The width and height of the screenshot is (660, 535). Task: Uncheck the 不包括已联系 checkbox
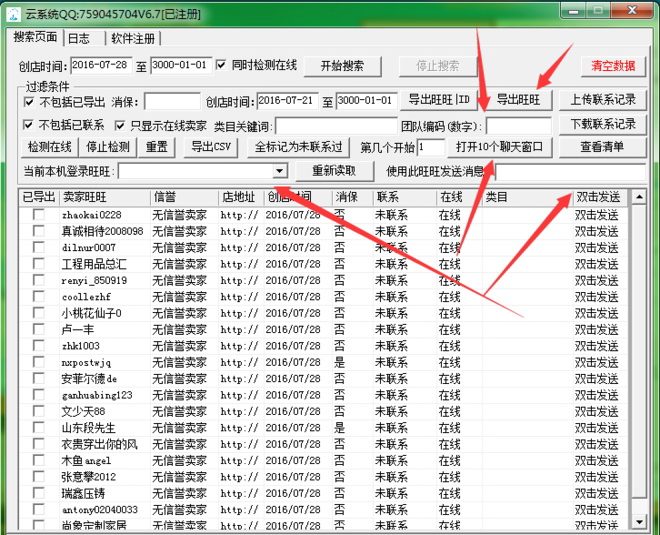(x=28, y=125)
